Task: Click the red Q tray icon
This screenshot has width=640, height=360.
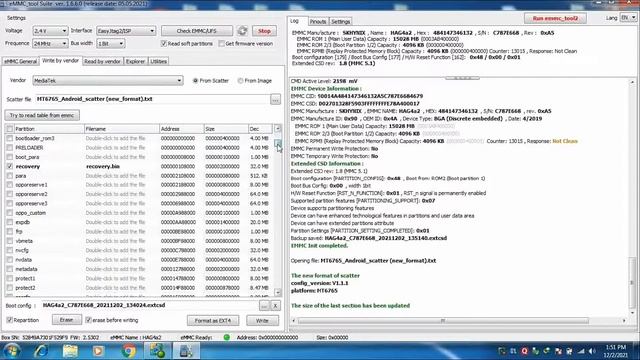Action: pyautogui.click(x=524, y=351)
